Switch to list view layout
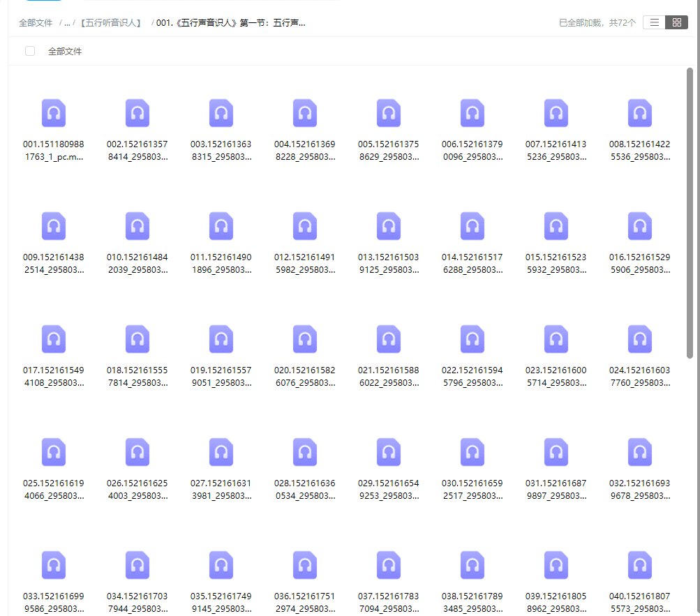This screenshot has height=616, width=700. (x=653, y=22)
